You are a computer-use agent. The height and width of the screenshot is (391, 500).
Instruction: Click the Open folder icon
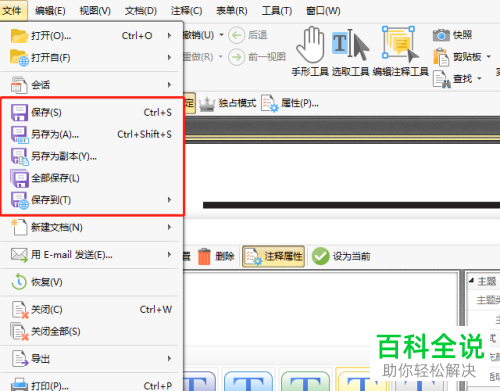pos(19,36)
